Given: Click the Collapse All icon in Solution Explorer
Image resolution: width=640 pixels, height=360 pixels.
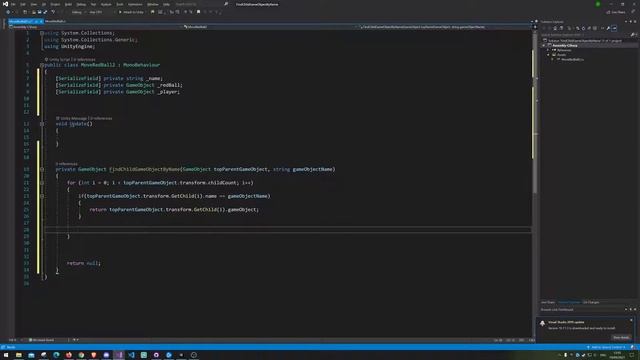Looking at the screenshot, I should [589, 28].
